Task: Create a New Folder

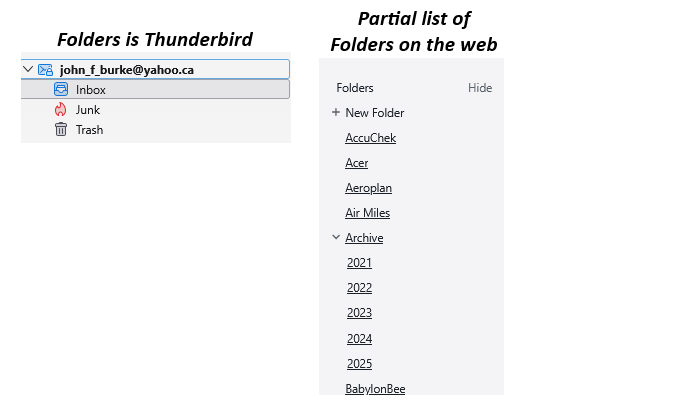Action: click(x=375, y=113)
